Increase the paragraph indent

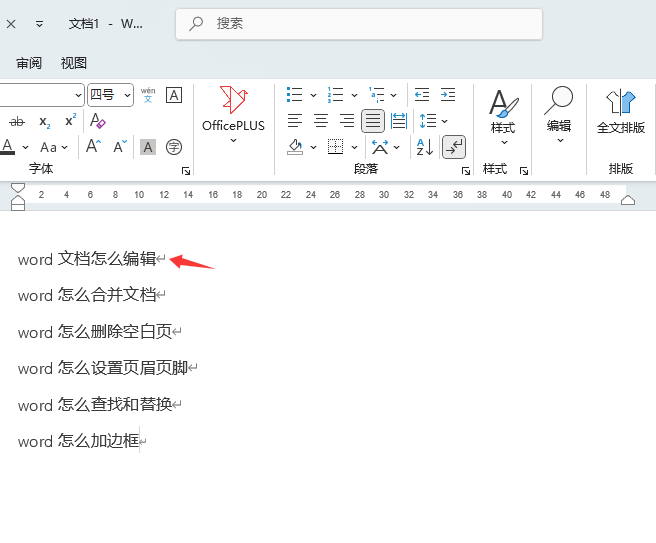coord(448,95)
